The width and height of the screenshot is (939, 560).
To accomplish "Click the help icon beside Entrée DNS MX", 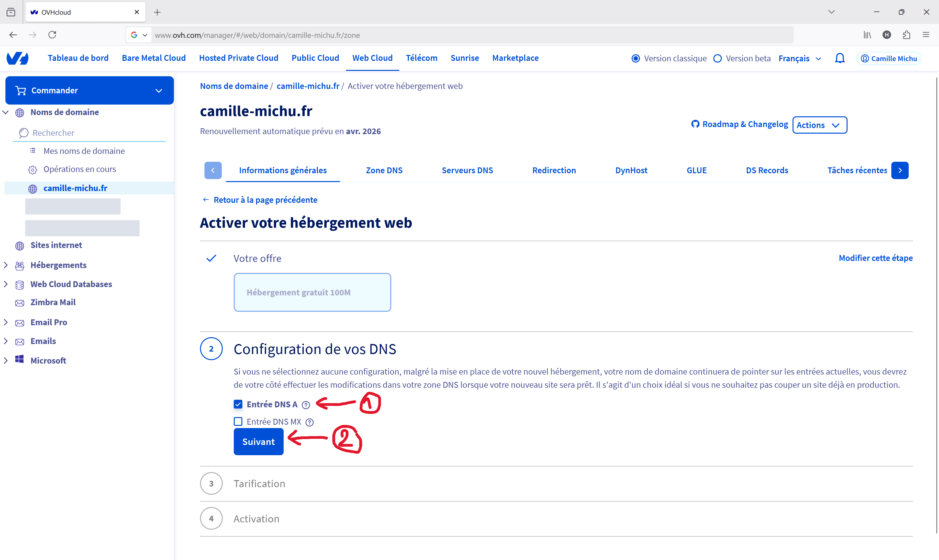I will [309, 422].
